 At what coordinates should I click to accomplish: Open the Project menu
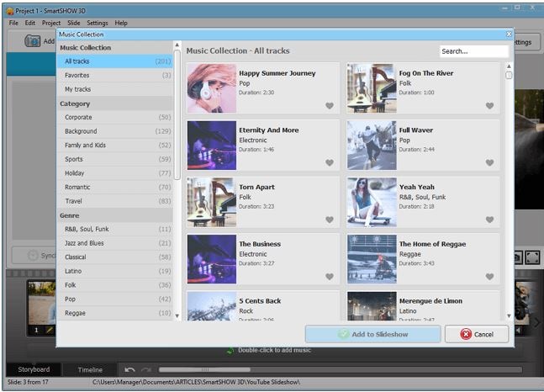point(51,23)
